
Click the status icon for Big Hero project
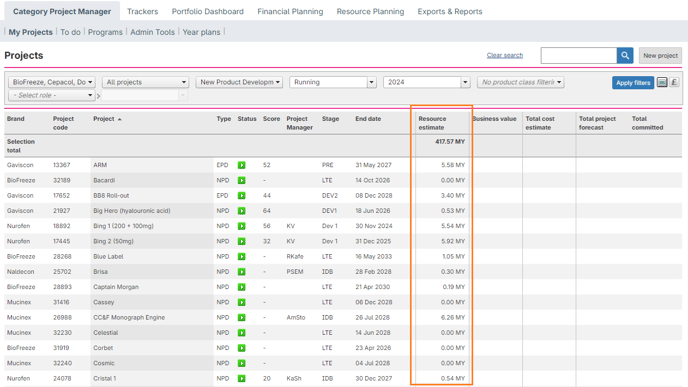point(242,211)
